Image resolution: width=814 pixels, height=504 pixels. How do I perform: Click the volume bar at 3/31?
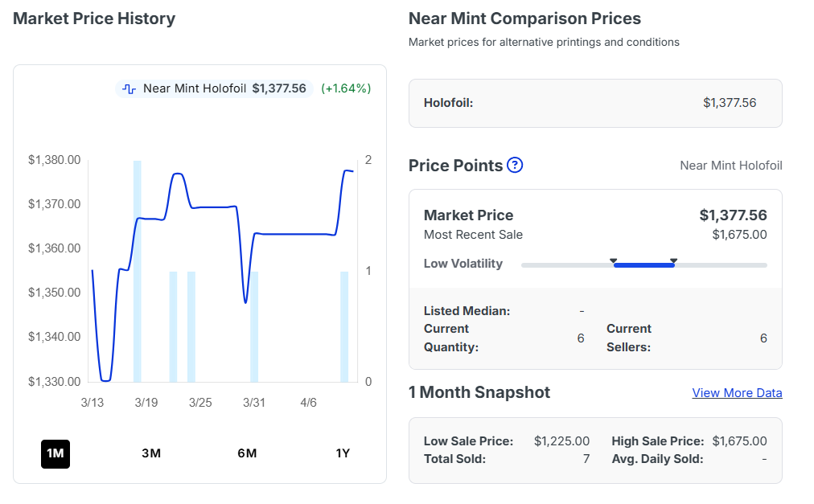tap(254, 326)
